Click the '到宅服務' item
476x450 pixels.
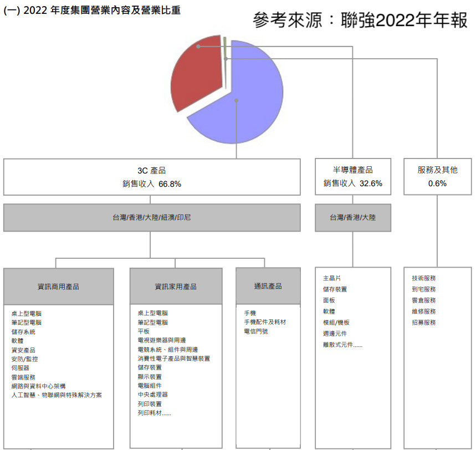coord(424,289)
